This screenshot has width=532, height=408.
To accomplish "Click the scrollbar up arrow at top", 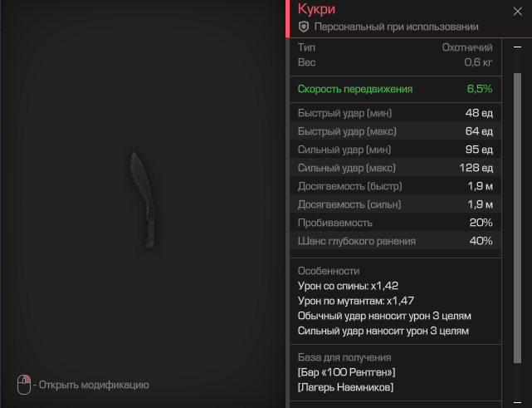I will click(x=517, y=47).
